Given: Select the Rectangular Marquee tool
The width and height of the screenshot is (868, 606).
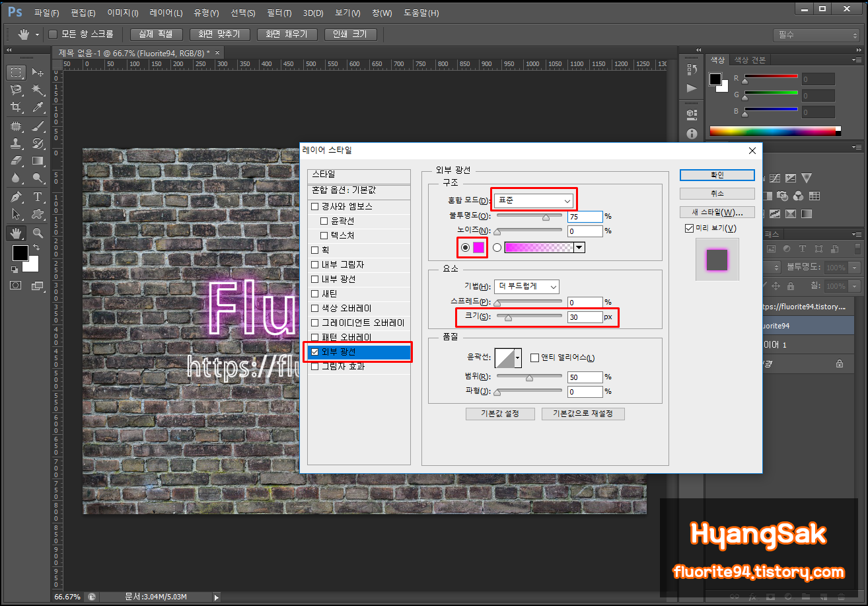Looking at the screenshot, I should (17, 72).
